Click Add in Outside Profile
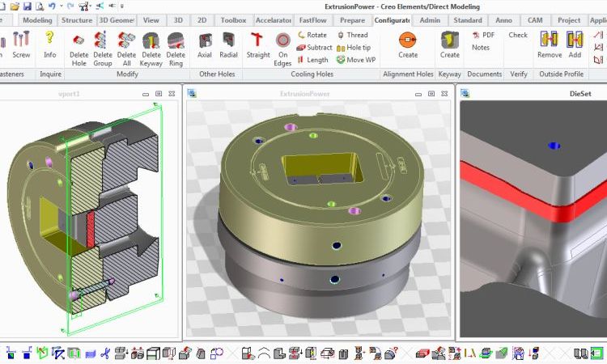 click(x=575, y=45)
